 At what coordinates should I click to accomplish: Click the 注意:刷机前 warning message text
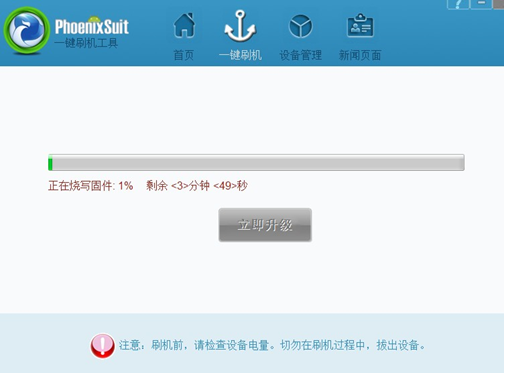pyautogui.click(x=272, y=345)
